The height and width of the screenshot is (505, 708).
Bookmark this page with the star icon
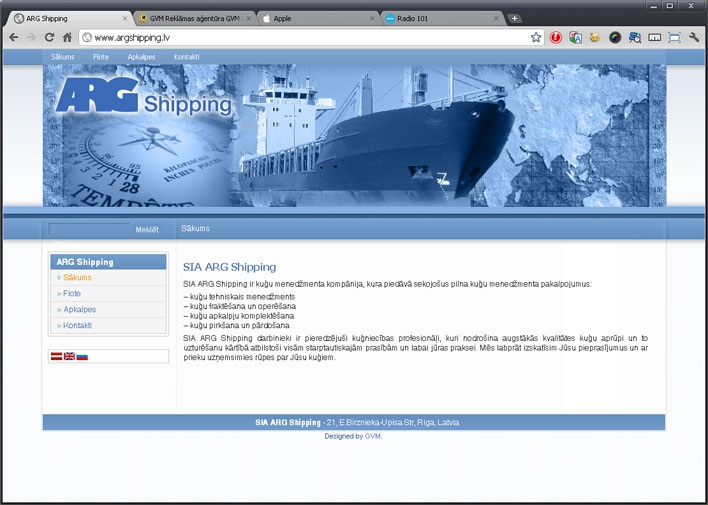point(536,37)
